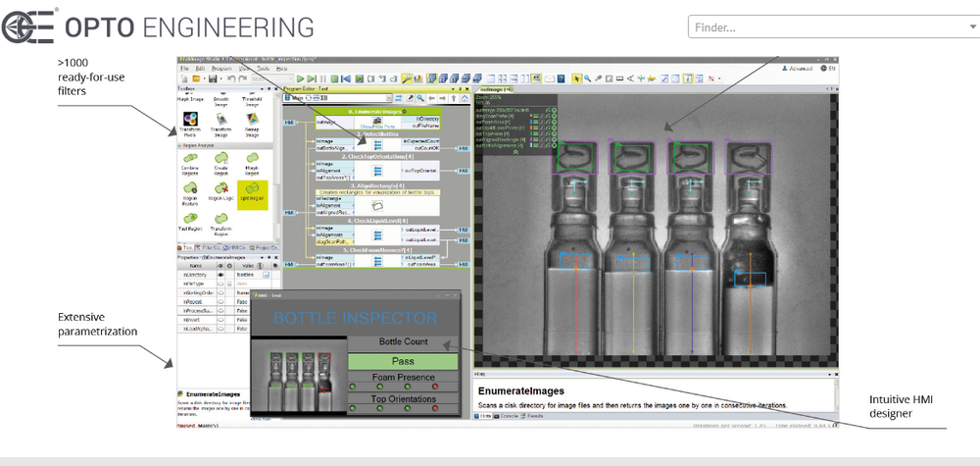The image size is (980, 466).
Task: Switch to the Console tab at bottom
Action: click(508, 416)
